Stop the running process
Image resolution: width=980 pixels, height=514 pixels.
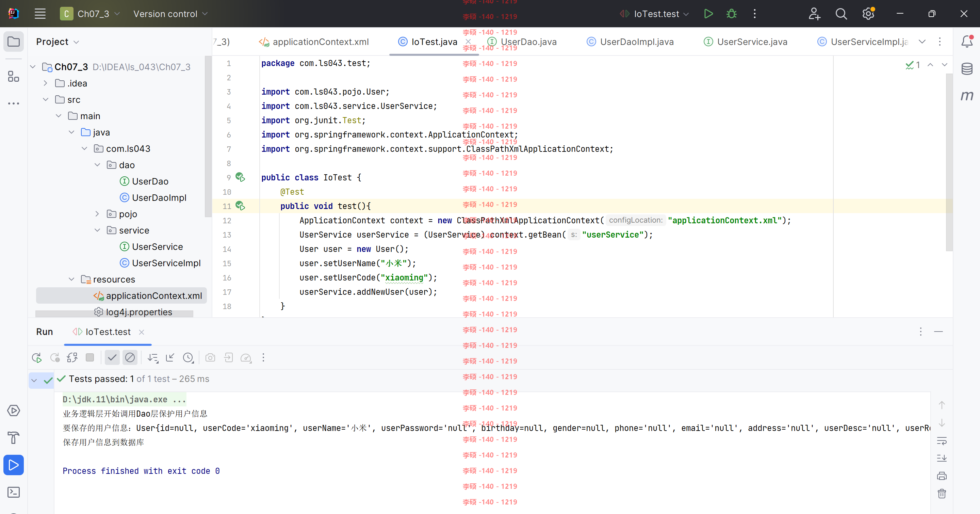(x=90, y=358)
